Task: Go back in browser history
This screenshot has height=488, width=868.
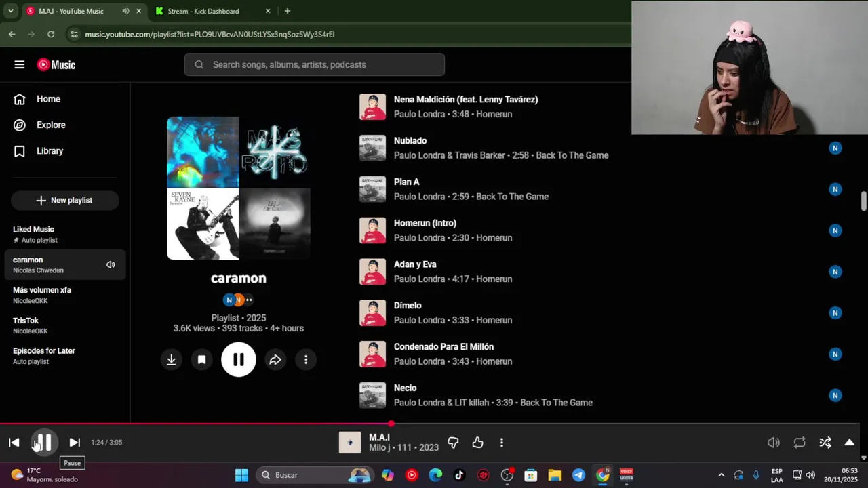Action: (x=12, y=34)
